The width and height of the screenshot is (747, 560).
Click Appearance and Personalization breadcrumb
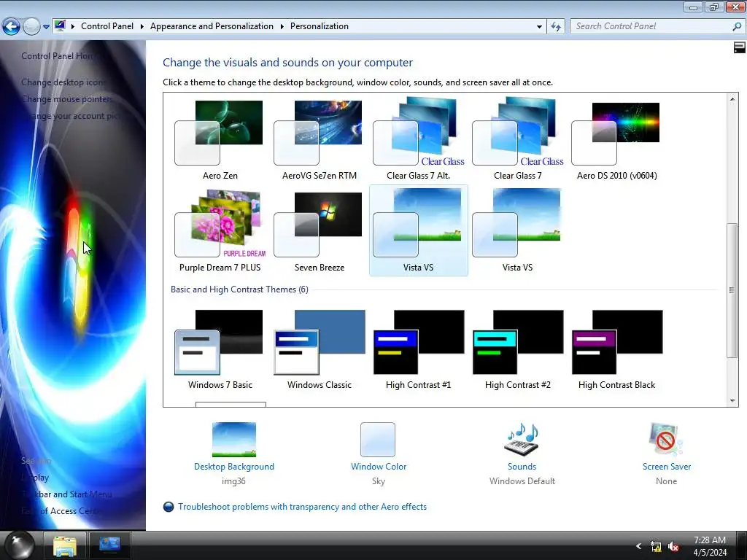coord(212,26)
